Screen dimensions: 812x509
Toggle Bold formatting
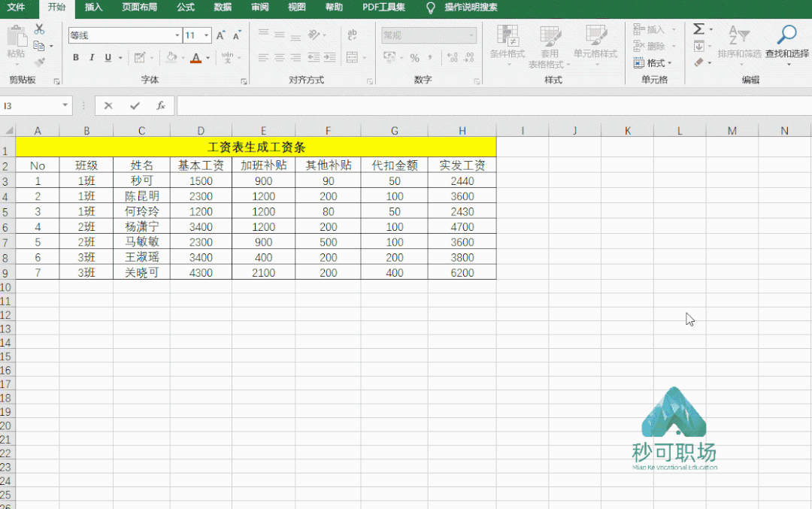pos(76,57)
